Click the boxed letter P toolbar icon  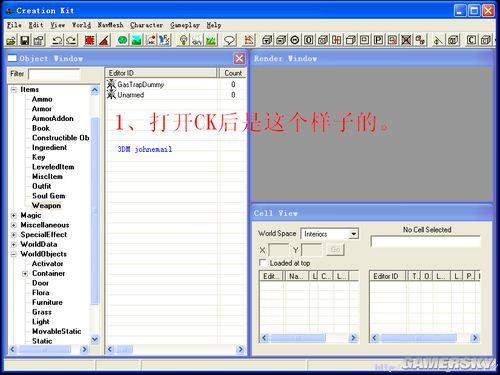(x=378, y=40)
